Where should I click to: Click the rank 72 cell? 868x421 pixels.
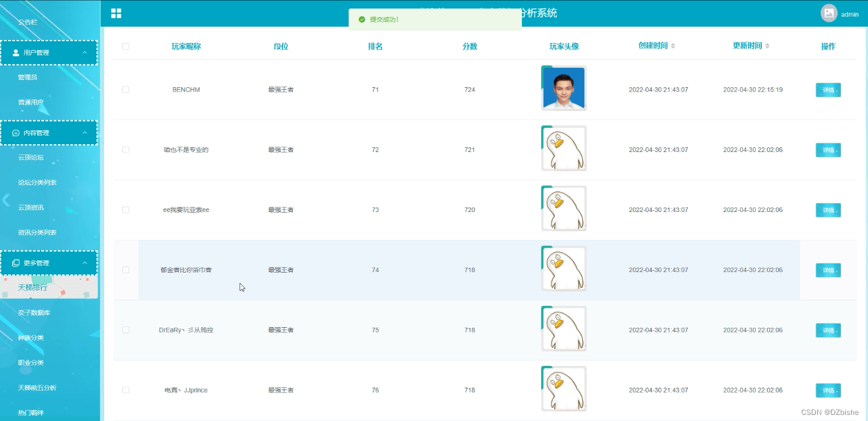[x=375, y=150]
